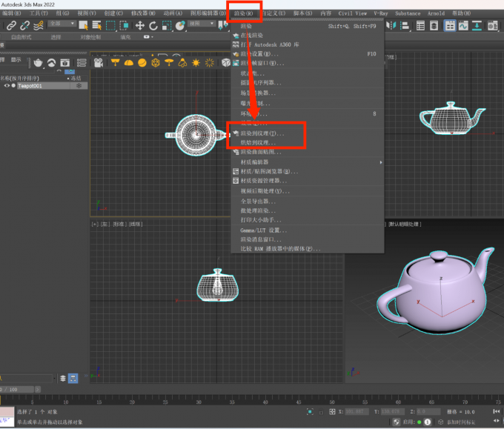Click Go to Start playback button
This screenshot has height=429, width=504.
click(496, 411)
